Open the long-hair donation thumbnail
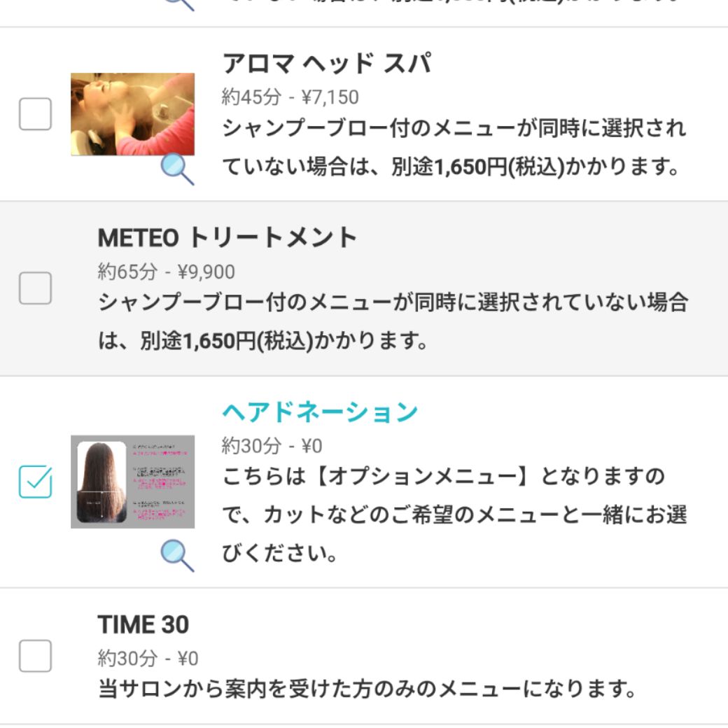Viewport: 728px width, 728px height. click(132, 482)
